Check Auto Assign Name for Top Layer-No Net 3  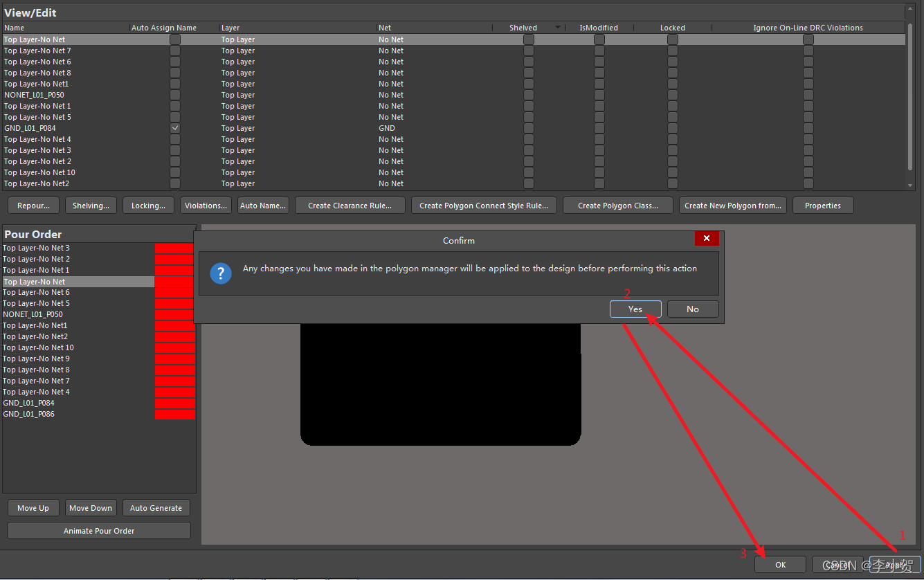pos(175,150)
